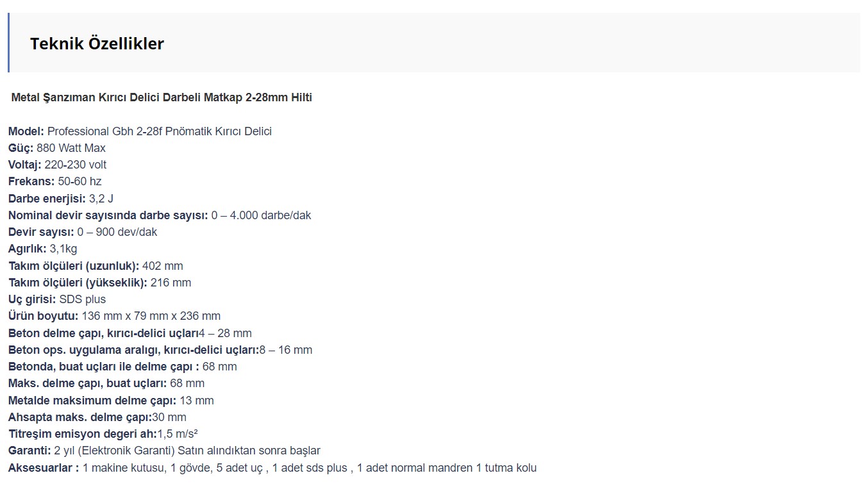868x489 pixels.
Task: Select the product title mentioning Hilti
Action: [x=162, y=97]
